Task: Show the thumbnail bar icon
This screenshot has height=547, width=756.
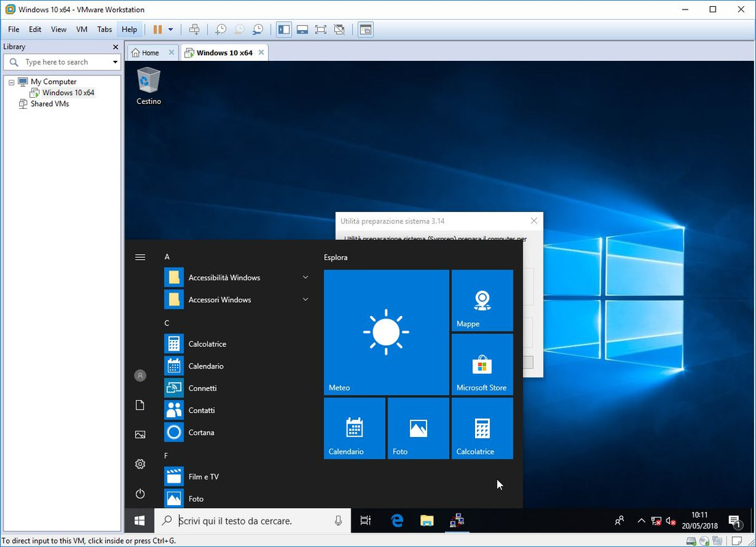Action: pyautogui.click(x=302, y=29)
